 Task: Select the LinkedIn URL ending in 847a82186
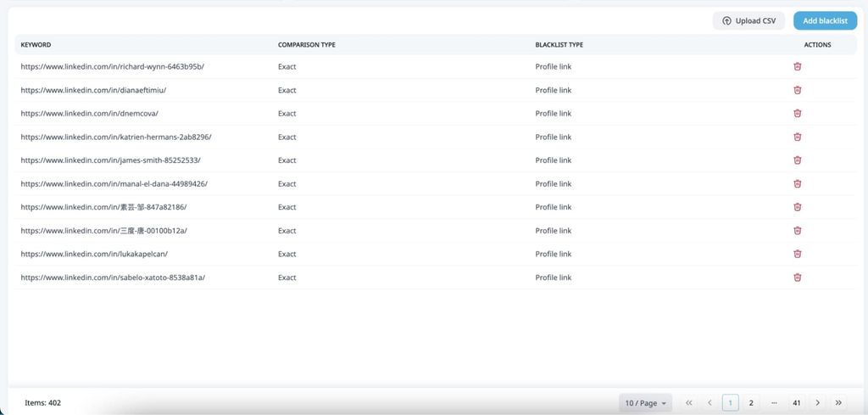pos(103,207)
